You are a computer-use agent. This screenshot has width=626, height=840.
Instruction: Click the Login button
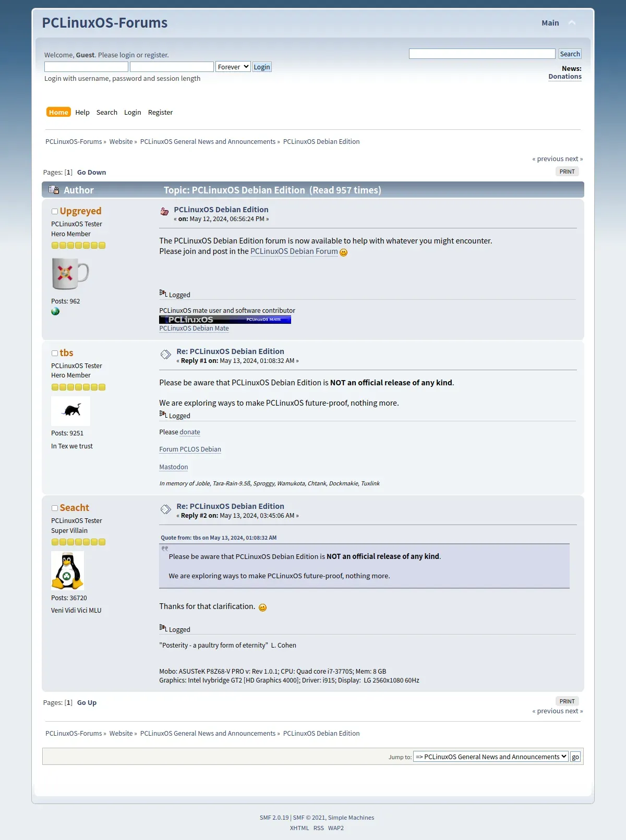[262, 67]
